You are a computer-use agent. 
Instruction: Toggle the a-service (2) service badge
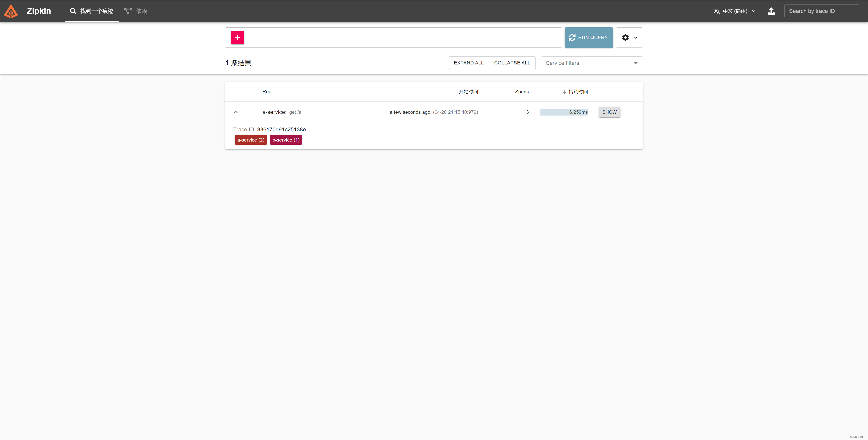251,140
